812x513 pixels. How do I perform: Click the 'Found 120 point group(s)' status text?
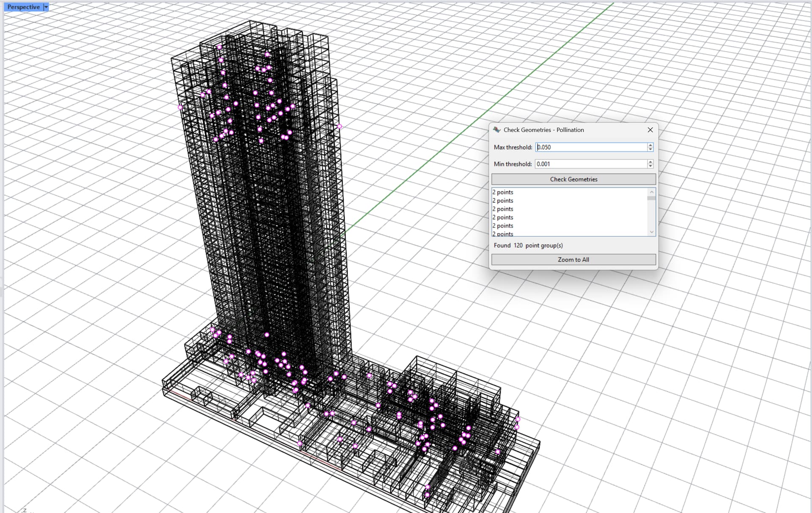coord(528,245)
